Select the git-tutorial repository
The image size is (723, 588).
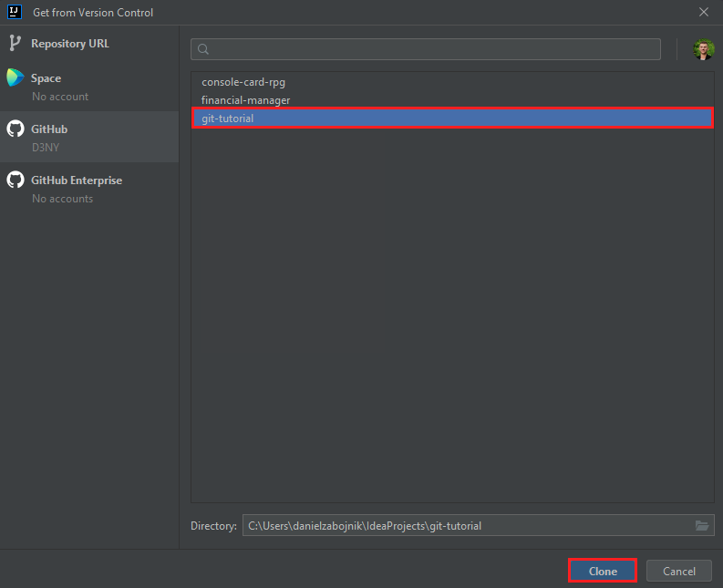[452, 119]
